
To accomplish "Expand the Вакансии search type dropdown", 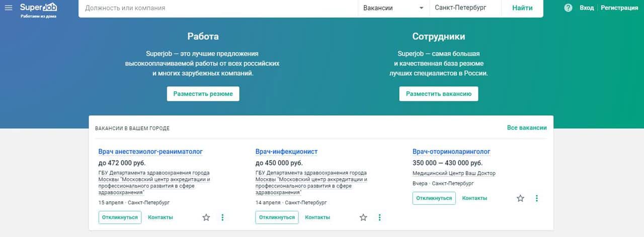I will click(393, 8).
